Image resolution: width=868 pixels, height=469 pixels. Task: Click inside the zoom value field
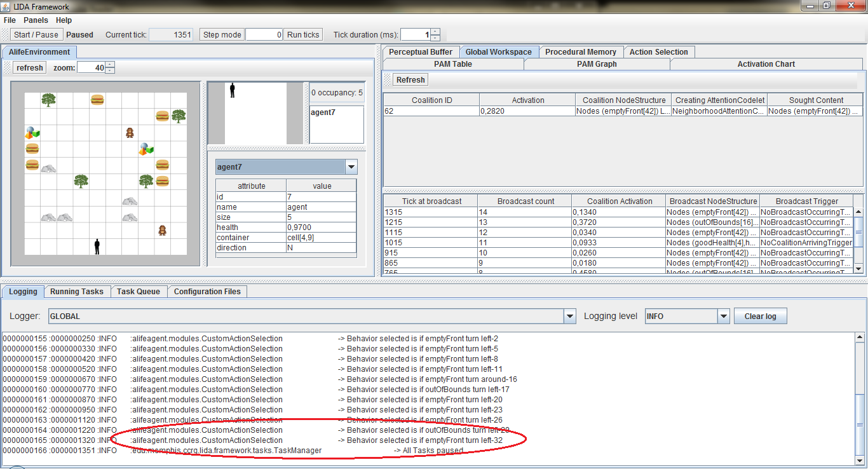pos(92,67)
